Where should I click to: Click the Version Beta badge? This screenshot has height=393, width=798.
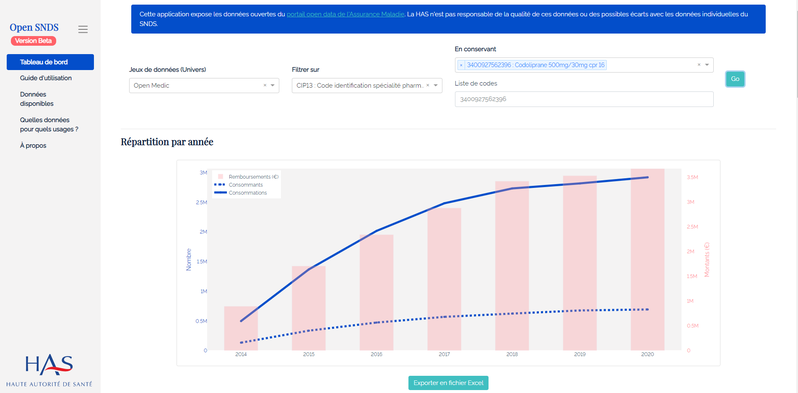click(x=33, y=41)
